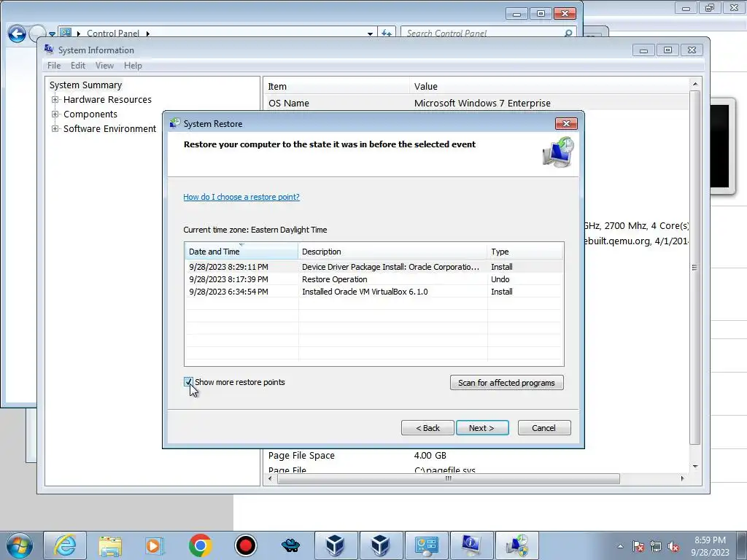The width and height of the screenshot is (747, 560).
Task: Click the Control Panel search magnifier icon
Action: (568, 34)
